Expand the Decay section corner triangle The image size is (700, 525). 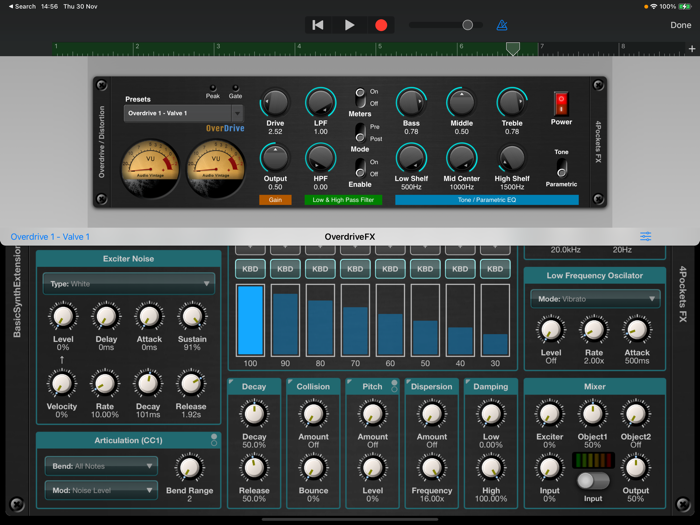click(231, 382)
